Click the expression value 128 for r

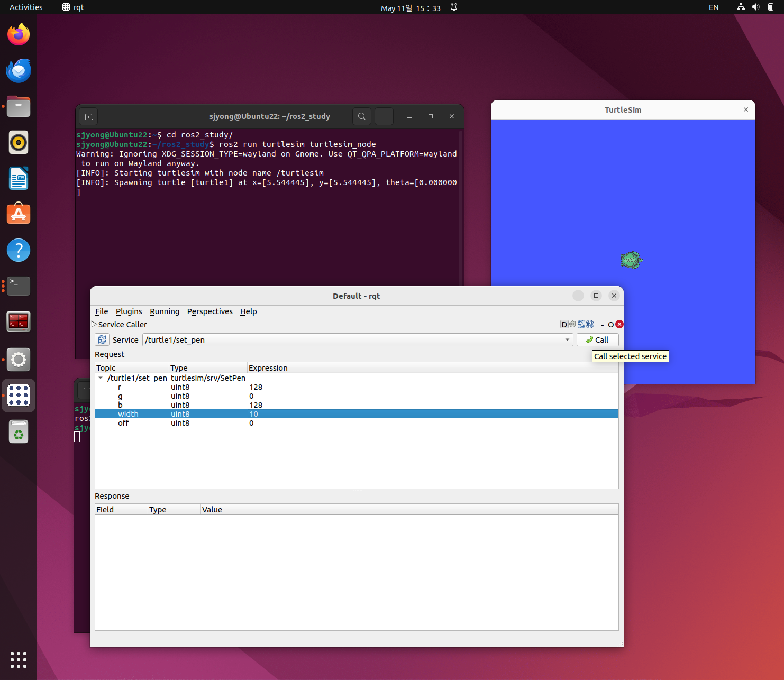pyautogui.click(x=256, y=387)
